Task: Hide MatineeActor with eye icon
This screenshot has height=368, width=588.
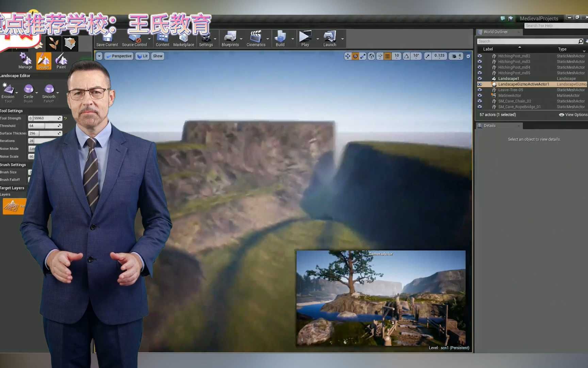Action: click(x=479, y=95)
